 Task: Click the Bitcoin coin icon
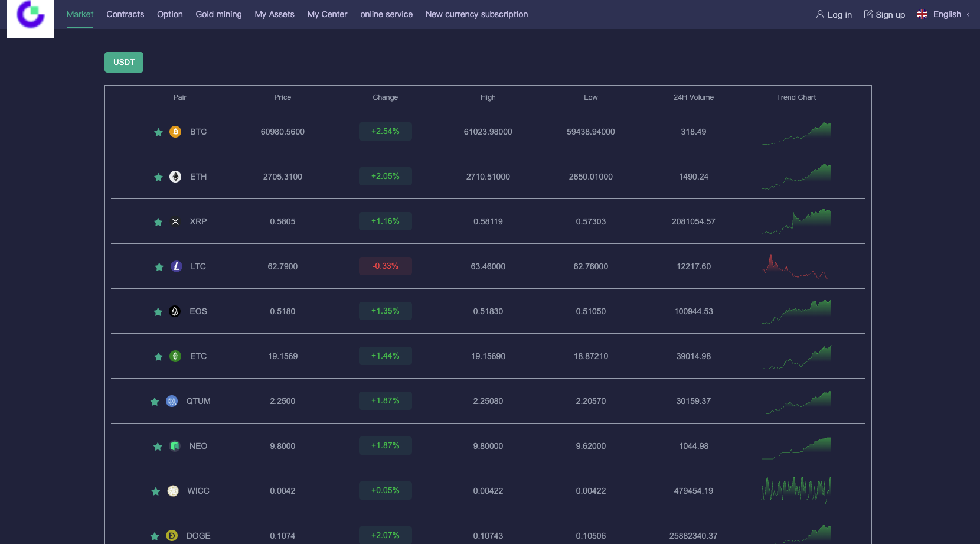175,132
